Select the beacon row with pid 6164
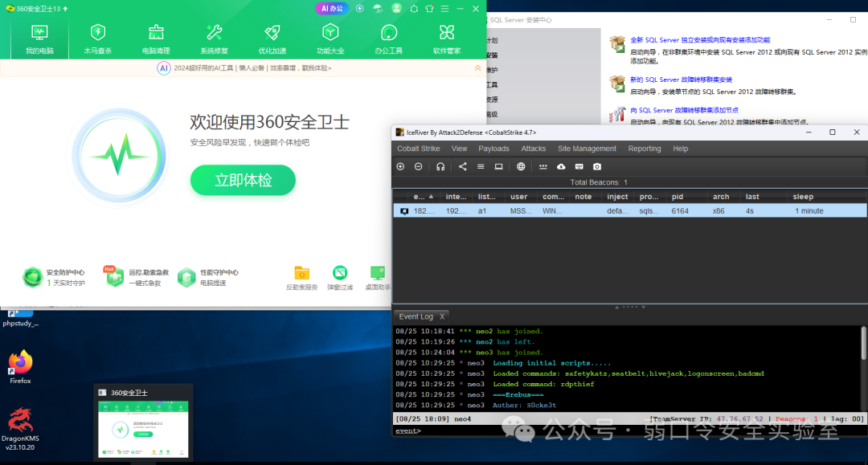Screen dimensions: 868x465 pyautogui.click(x=630, y=210)
